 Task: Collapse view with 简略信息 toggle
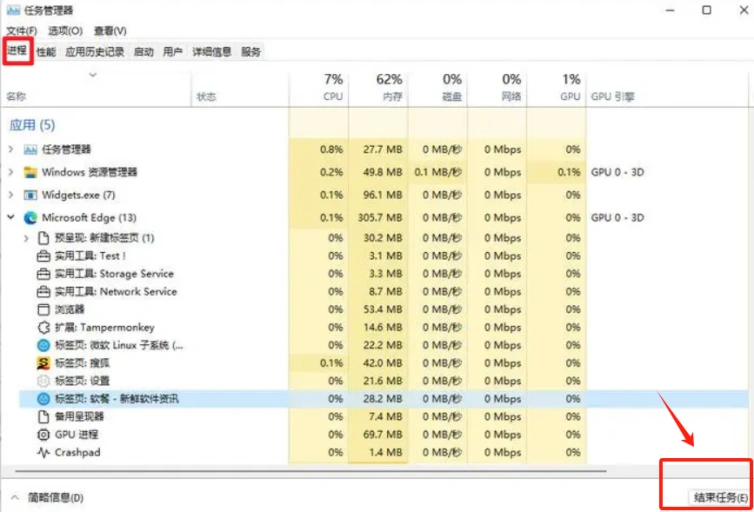coord(47,498)
